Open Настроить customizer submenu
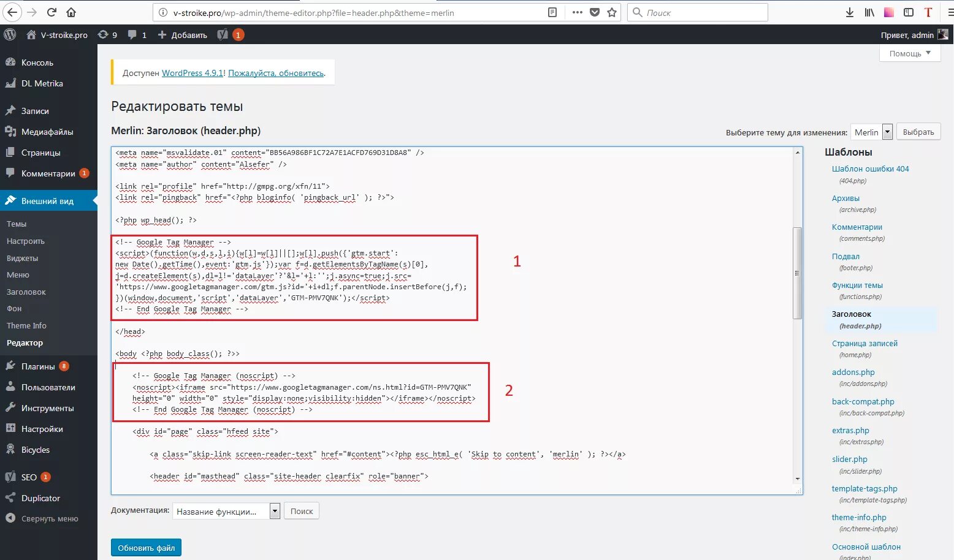Screen dimensions: 954x560 click(26, 241)
